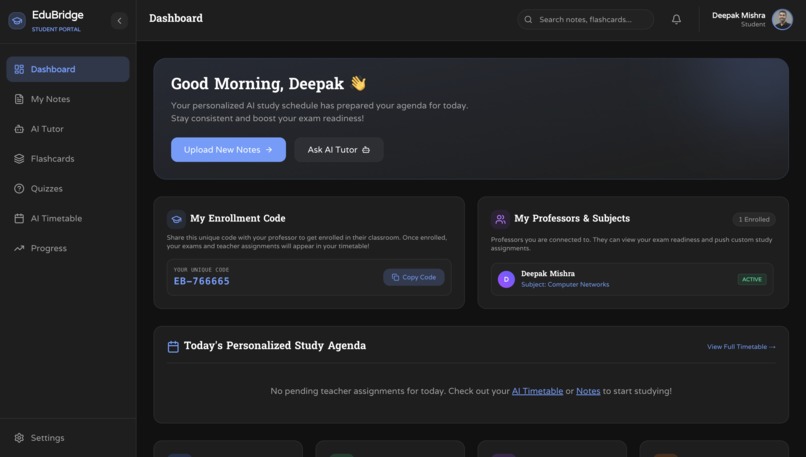806x457 pixels.
Task: Click the My Enrollment Code cap icon
Action: tap(176, 219)
